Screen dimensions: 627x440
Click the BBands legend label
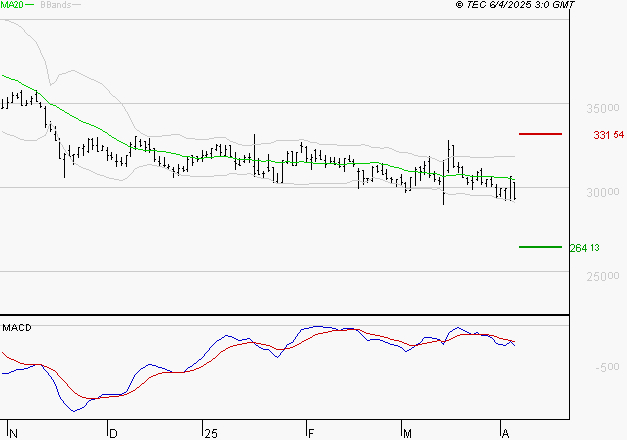coord(56,5)
